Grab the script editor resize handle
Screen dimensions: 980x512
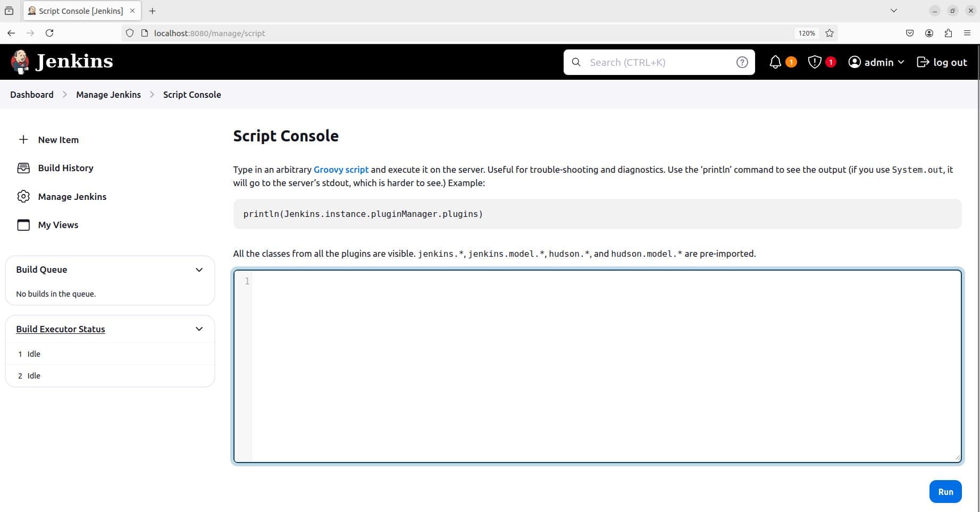[x=958, y=458]
